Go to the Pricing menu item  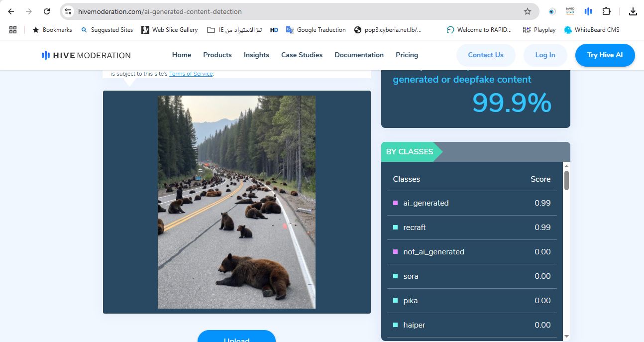407,55
